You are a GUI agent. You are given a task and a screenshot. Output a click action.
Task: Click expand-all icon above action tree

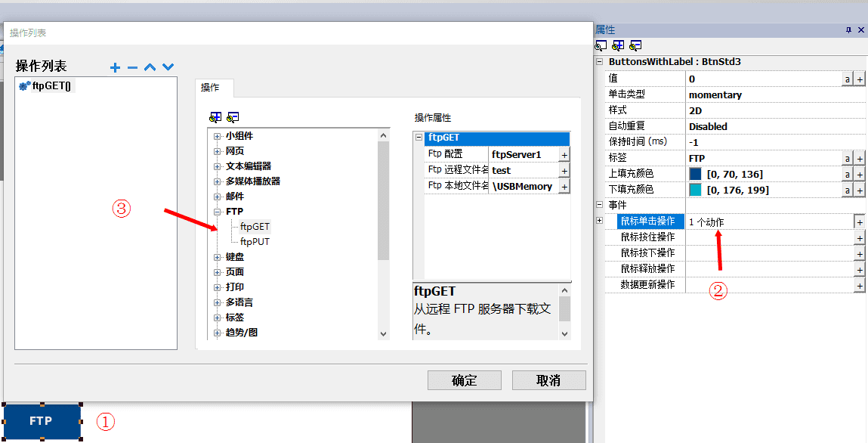pos(215,117)
